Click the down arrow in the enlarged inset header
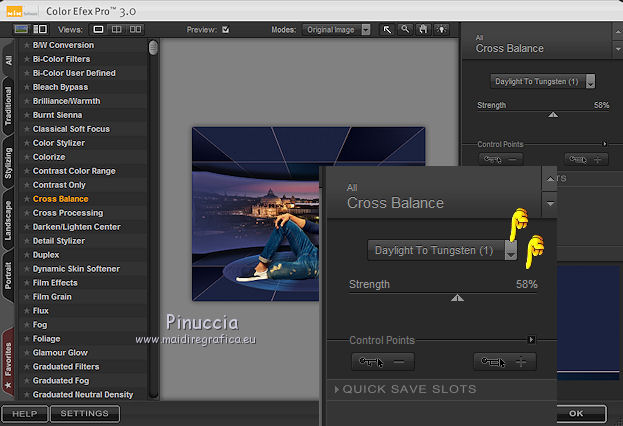 (x=550, y=204)
